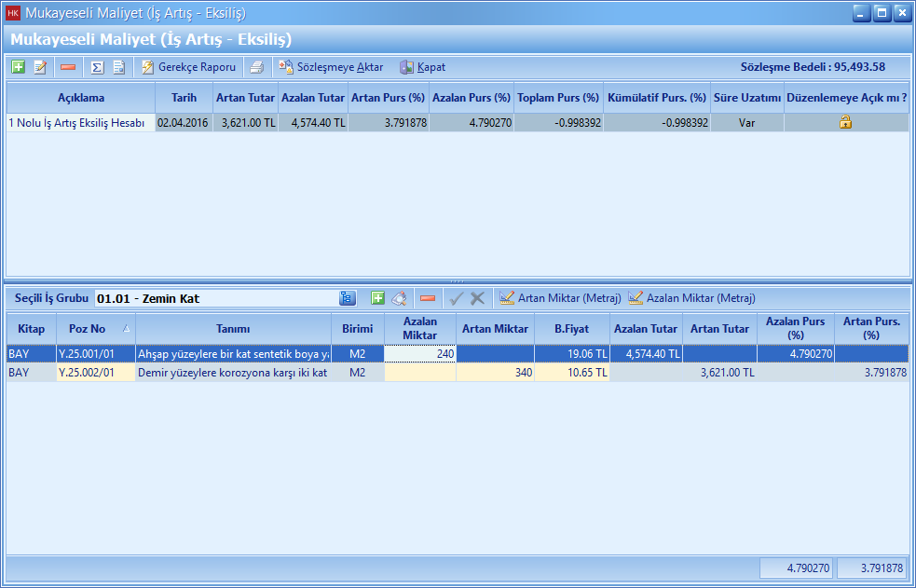Click the green add item icon in lower toolbar
The image size is (916, 588).
tap(377, 298)
